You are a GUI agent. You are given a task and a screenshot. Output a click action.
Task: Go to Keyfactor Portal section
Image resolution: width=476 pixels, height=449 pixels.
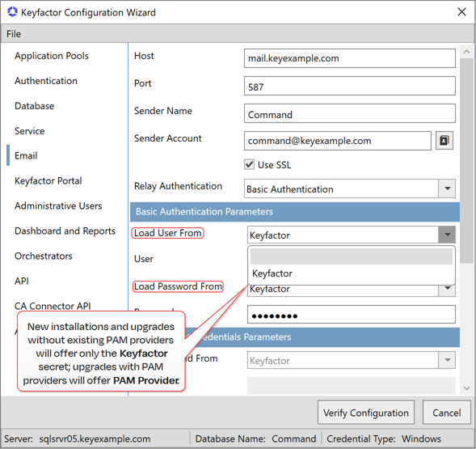[x=48, y=181]
